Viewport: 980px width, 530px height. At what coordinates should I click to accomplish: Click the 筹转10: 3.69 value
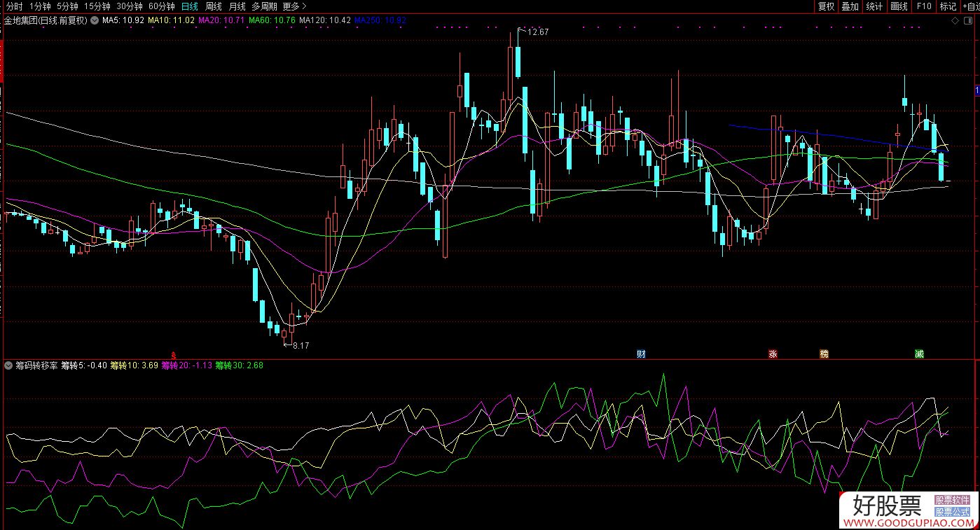(134, 365)
